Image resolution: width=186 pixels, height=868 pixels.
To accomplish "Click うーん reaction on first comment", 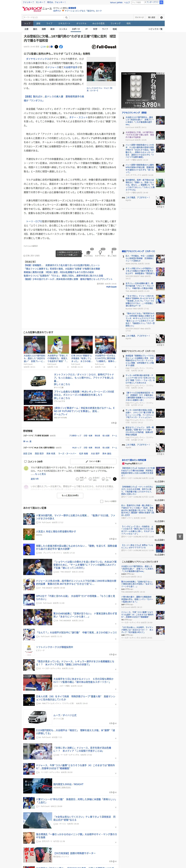I will pos(106,479).
